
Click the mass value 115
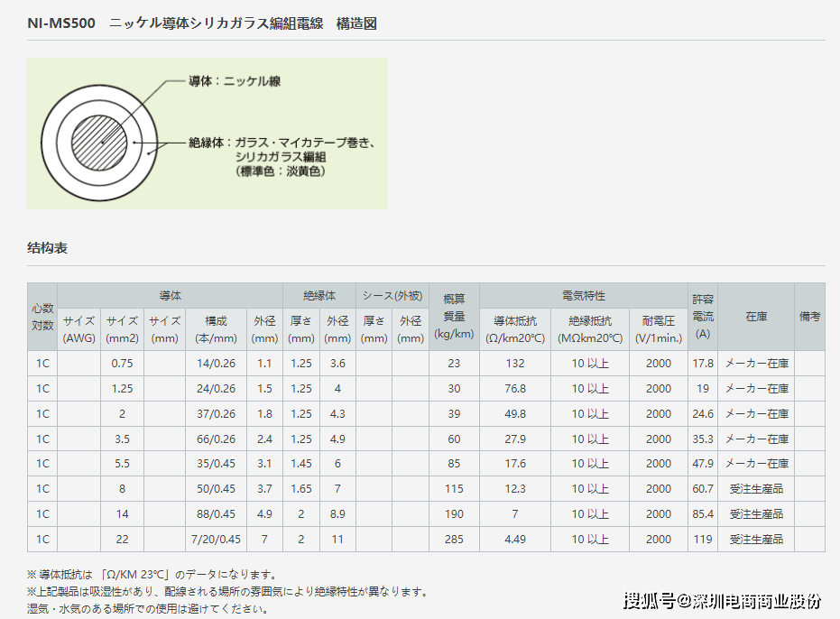tap(454, 489)
